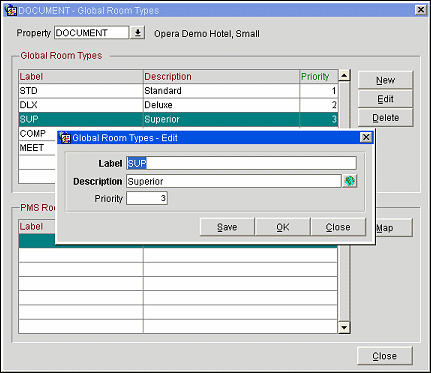Click the Opera icon in Edit dialog title
431x373 pixels.
click(64, 138)
